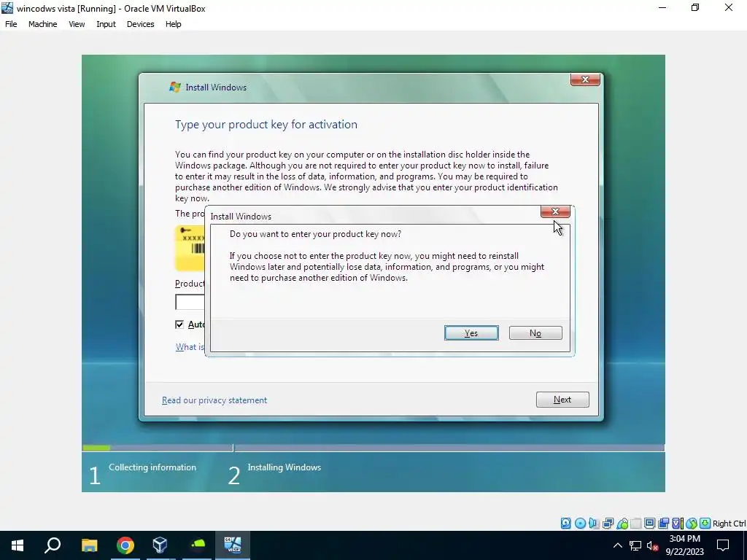Restore down the VirtualBox window
Screen dimensions: 747x560
pyautogui.click(x=695, y=7)
